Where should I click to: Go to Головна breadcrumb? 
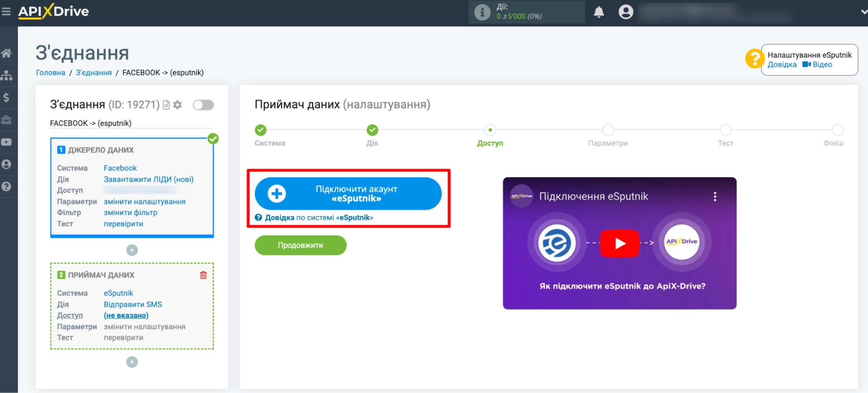coord(50,73)
